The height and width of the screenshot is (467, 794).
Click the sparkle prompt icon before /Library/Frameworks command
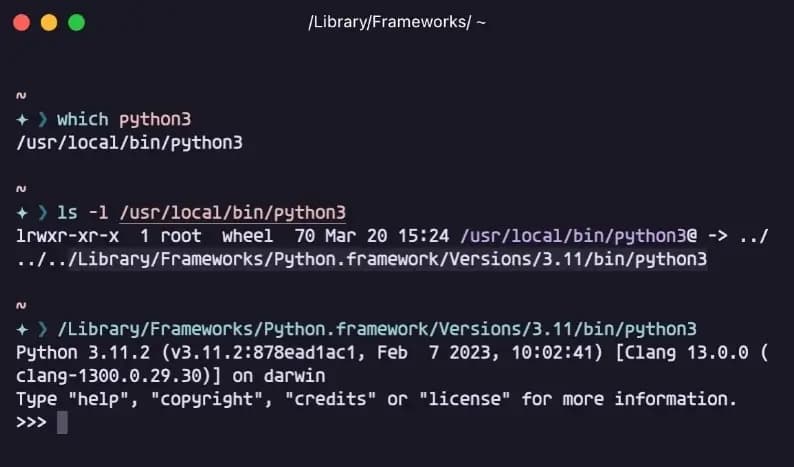[x=22, y=329]
